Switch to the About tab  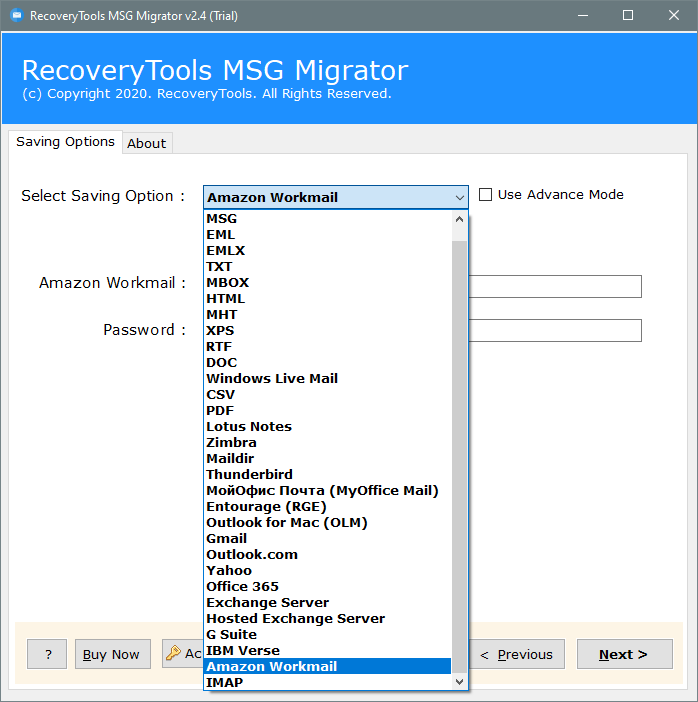coord(147,143)
